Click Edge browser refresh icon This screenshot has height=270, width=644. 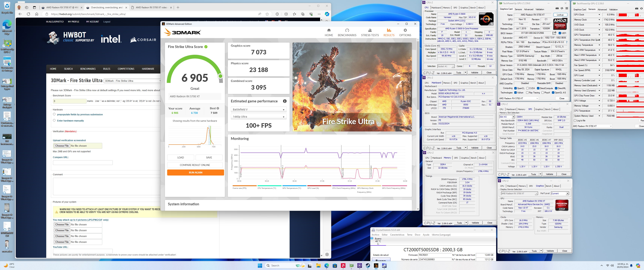(28, 14)
